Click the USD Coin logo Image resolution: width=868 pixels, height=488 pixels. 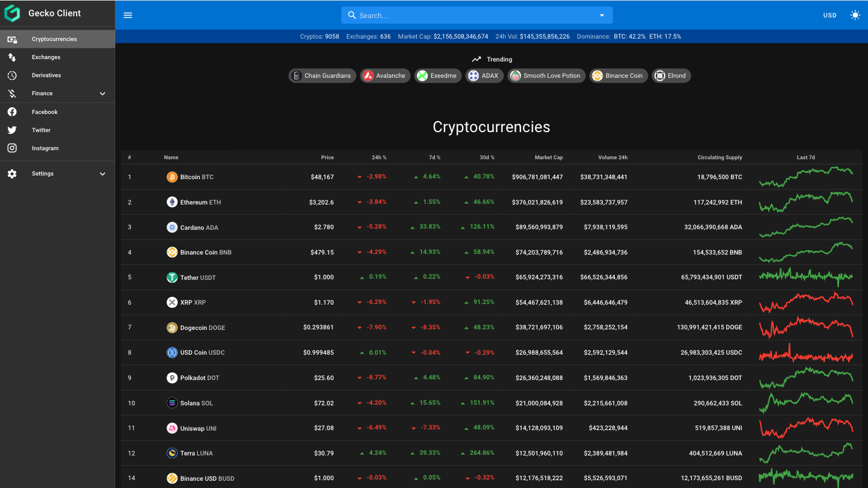172,352
